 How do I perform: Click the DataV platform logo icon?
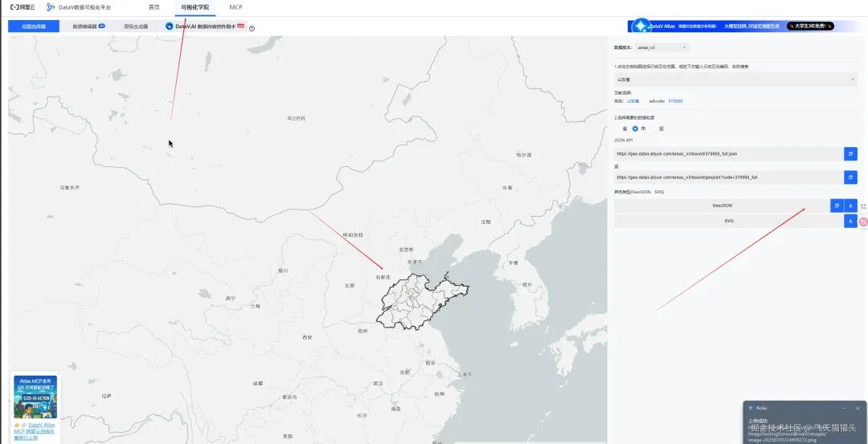(x=51, y=7)
